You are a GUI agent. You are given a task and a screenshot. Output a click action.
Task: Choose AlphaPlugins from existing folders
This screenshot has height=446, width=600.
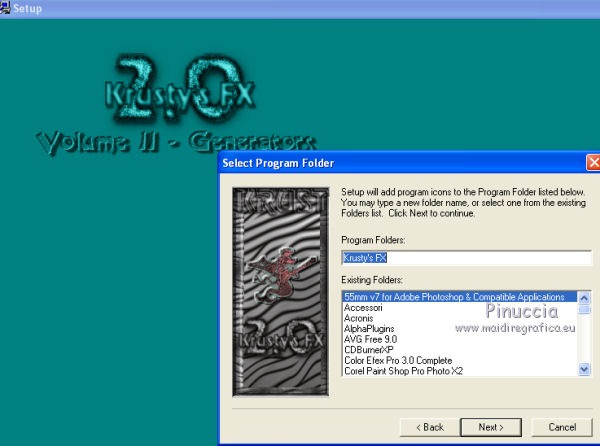(460, 329)
